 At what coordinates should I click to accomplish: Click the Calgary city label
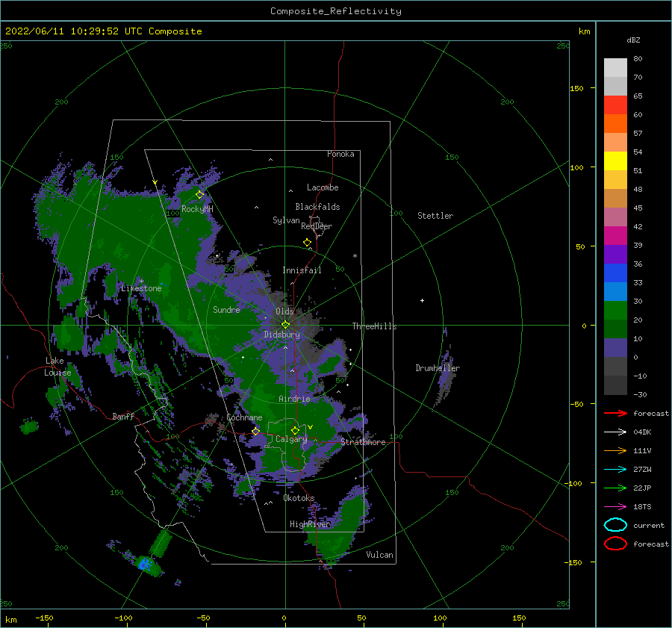tap(291, 439)
